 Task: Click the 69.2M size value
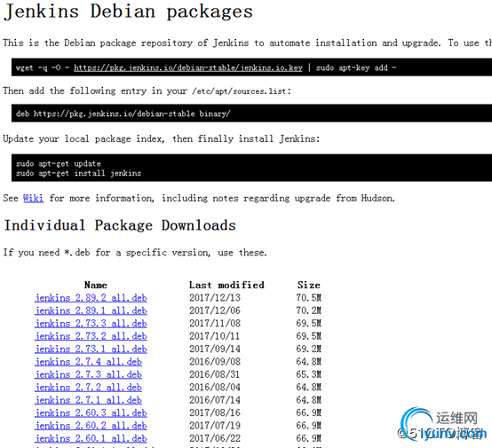(309, 349)
